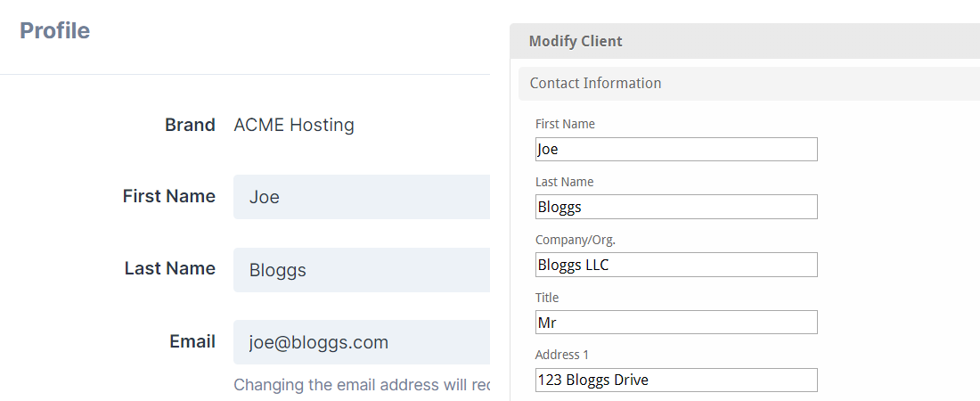
Task: Click the Last Name field in the Profile form
Action: [x=361, y=270]
